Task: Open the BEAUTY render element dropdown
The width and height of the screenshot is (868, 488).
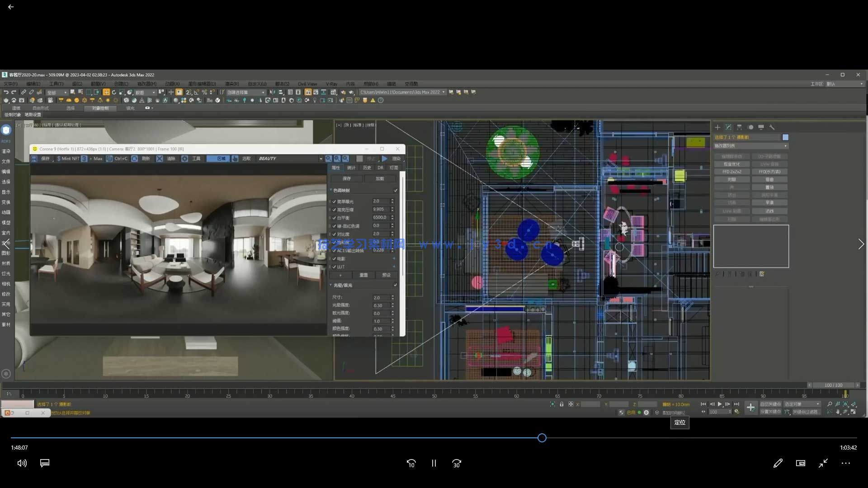Action: coord(321,159)
